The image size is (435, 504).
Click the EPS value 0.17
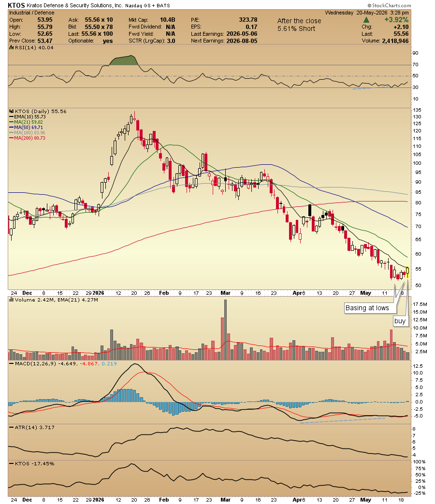click(x=251, y=27)
